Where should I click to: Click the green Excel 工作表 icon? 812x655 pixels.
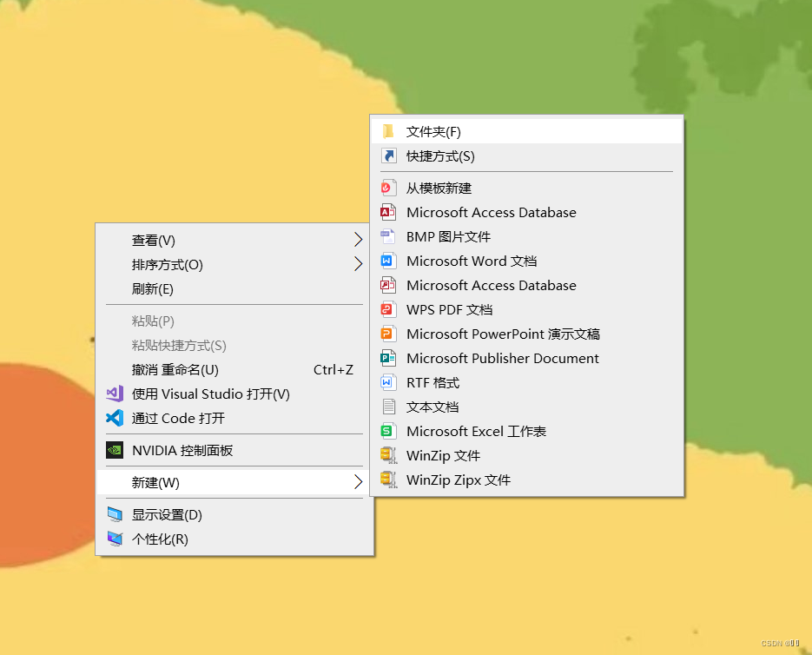coord(388,431)
